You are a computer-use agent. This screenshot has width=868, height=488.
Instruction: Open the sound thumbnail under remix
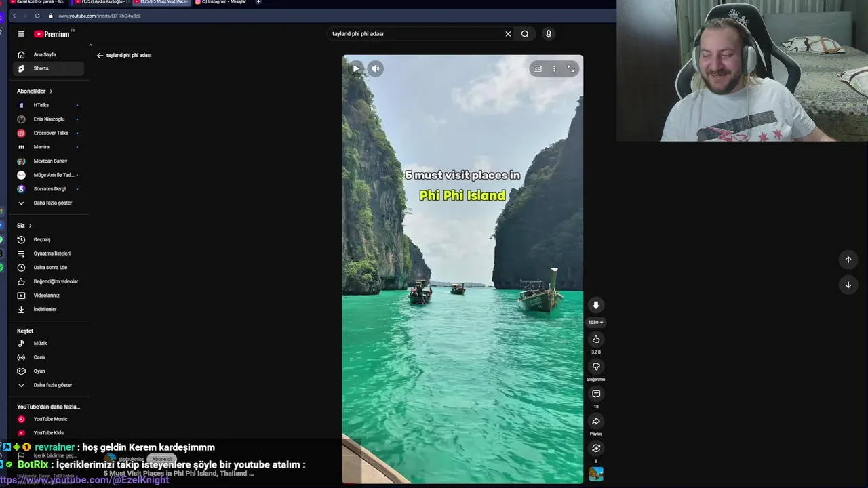click(596, 474)
